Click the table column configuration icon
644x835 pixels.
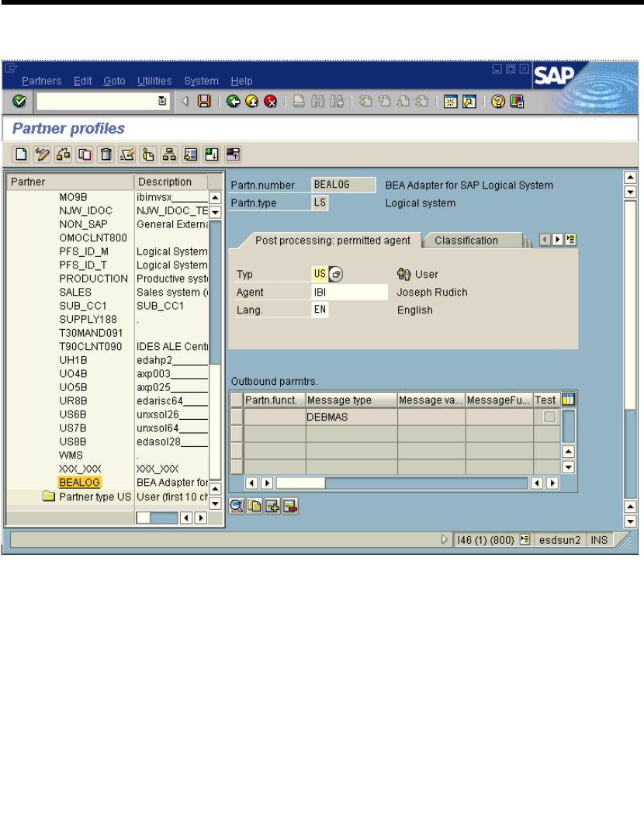[x=569, y=400]
